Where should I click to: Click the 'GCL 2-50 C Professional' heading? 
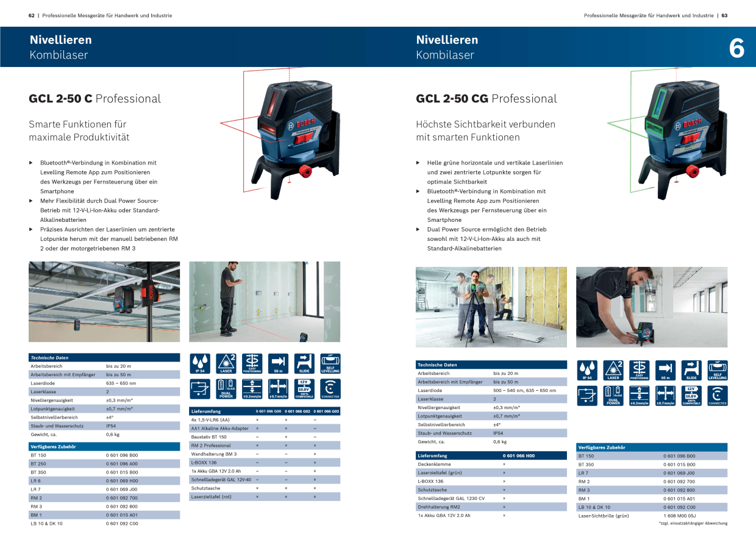point(94,99)
